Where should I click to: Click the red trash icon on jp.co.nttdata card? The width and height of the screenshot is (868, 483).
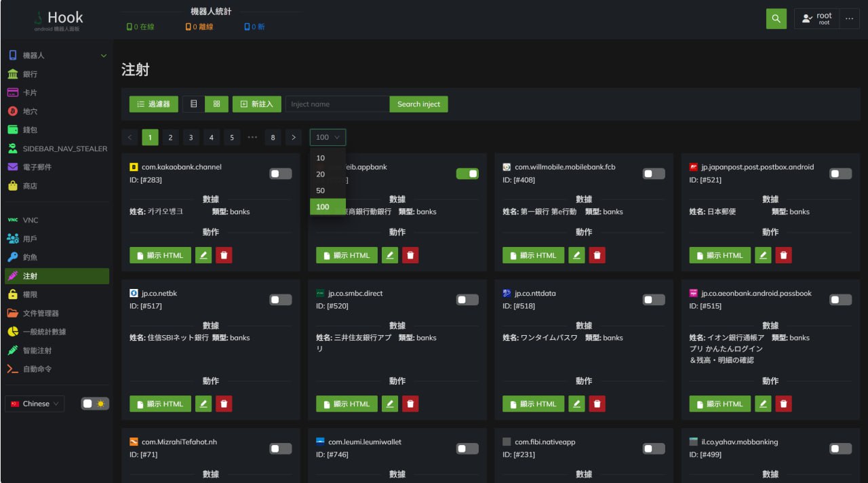pyautogui.click(x=597, y=404)
